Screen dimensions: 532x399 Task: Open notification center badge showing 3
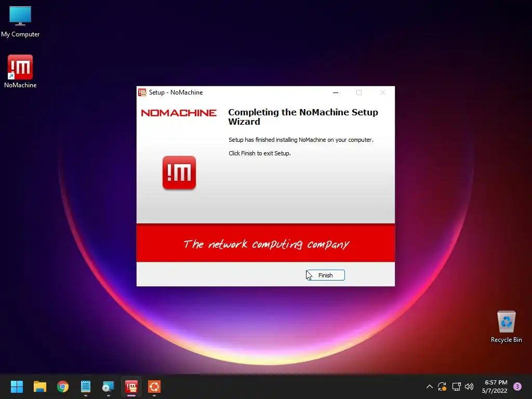[517, 387]
